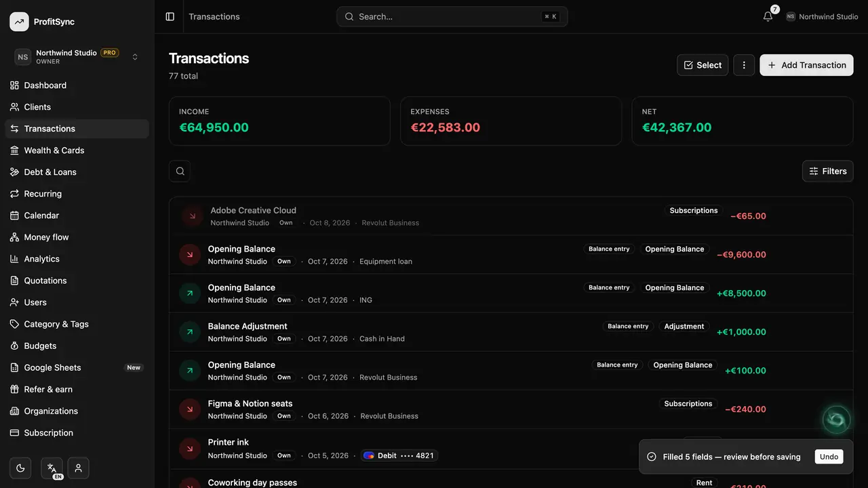This screenshot has height=488, width=868.
Task: Open Refer & earn page
Action: tap(77, 389)
